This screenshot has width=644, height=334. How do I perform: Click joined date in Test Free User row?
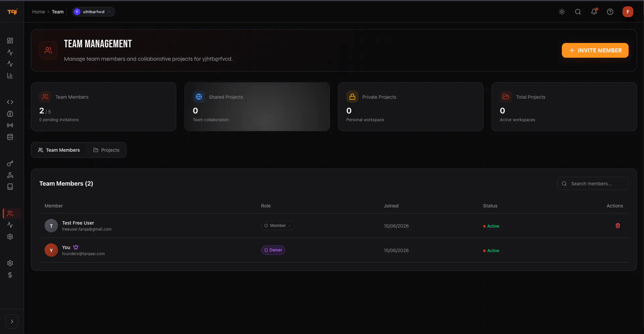(x=396, y=226)
